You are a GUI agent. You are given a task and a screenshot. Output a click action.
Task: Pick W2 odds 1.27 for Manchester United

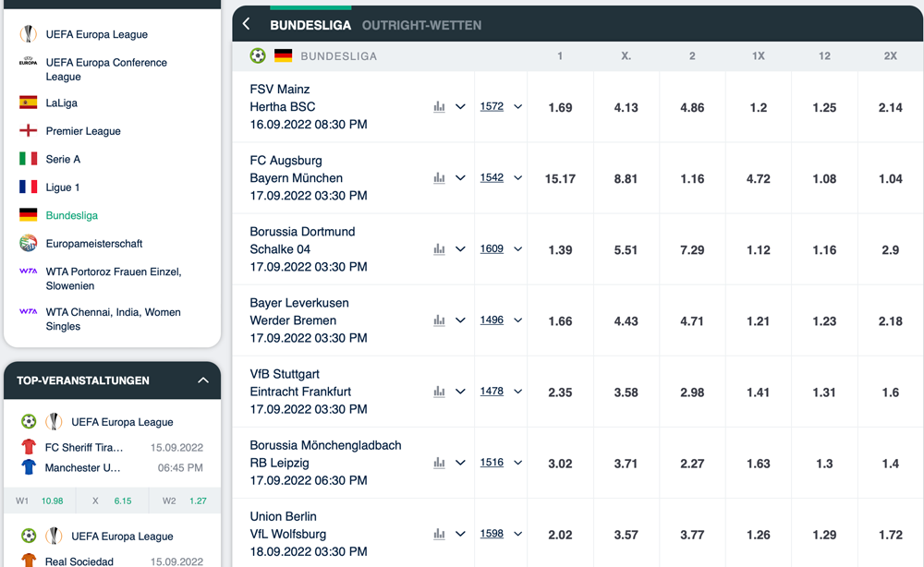coord(197,501)
